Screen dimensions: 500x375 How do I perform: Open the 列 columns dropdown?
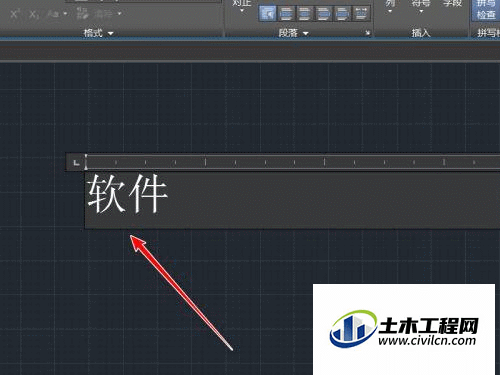390,6
